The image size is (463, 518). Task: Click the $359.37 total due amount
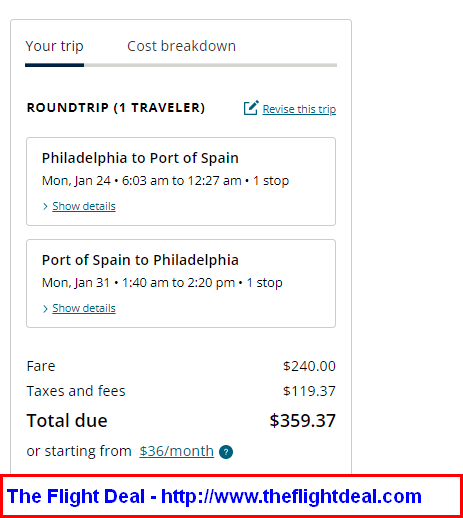pyautogui.click(x=302, y=420)
